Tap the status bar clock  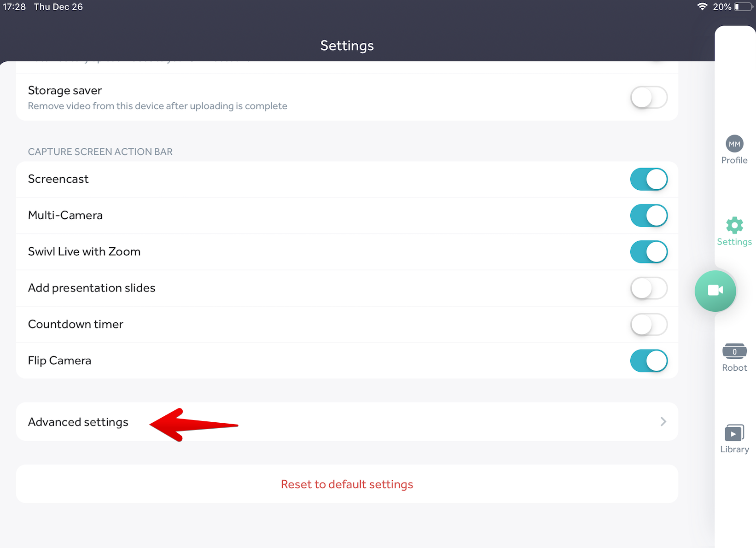coord(14,7)
